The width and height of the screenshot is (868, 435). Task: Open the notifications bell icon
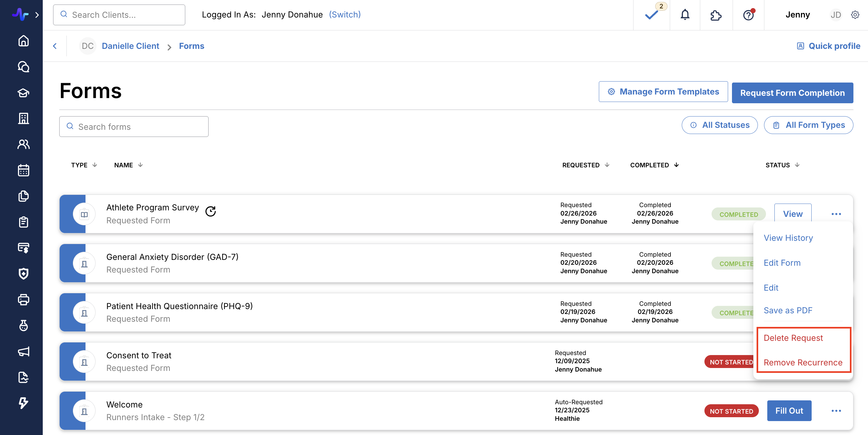click(685, 15)
